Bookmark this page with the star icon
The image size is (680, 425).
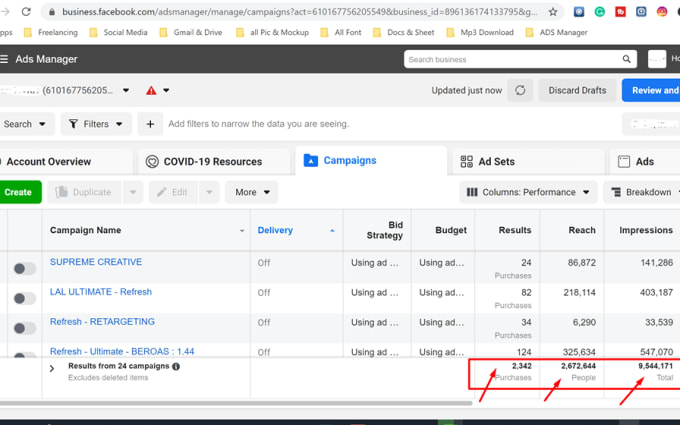[x=553, y=12]
